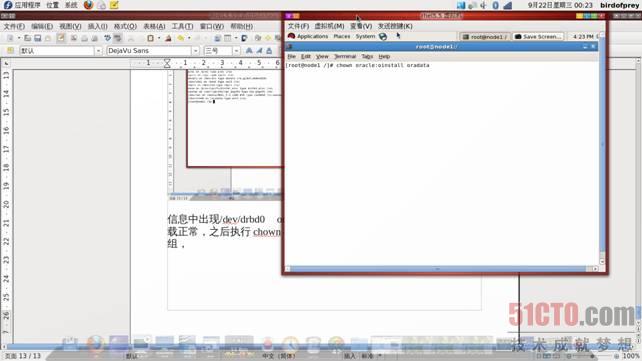Toggle the underline formatting button
Viewport: 642px width, 361px height.
(x=269, y=51)
